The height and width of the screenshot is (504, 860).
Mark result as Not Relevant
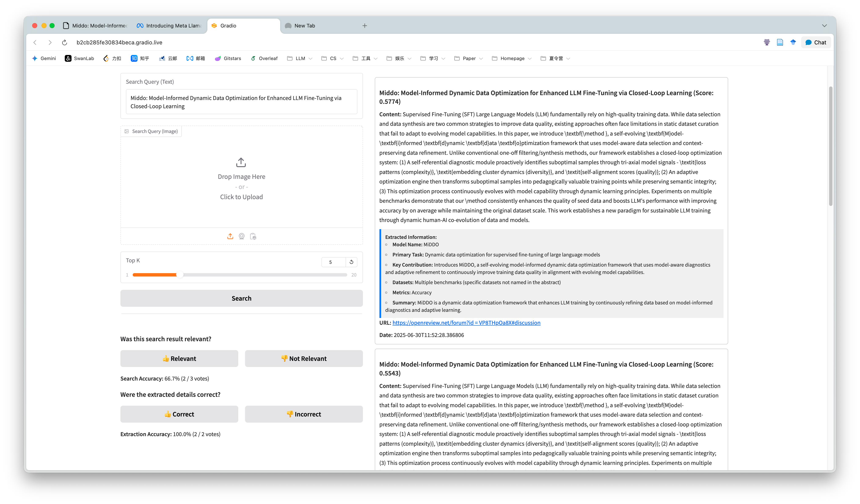coord(304,358)
